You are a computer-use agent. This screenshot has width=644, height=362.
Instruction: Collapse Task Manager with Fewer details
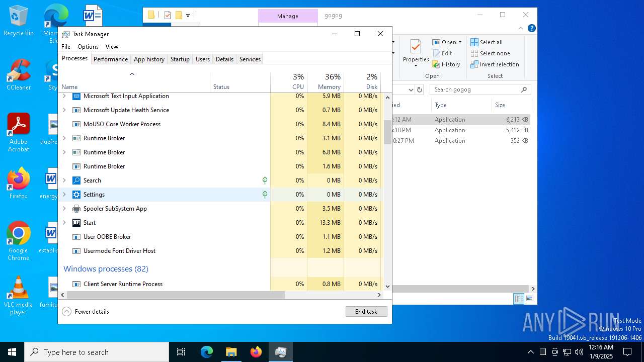click(86, 312)
